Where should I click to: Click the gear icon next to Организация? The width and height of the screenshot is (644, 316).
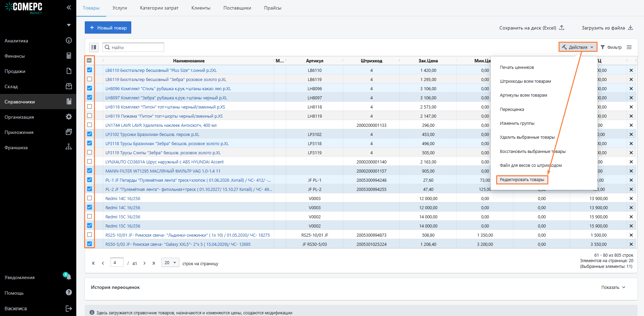point(69,117)
